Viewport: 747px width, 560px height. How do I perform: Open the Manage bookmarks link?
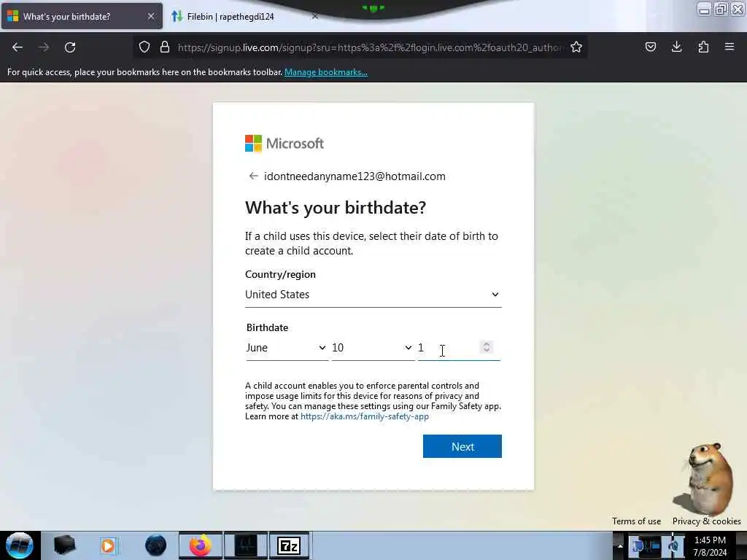(x=326, y=72)
